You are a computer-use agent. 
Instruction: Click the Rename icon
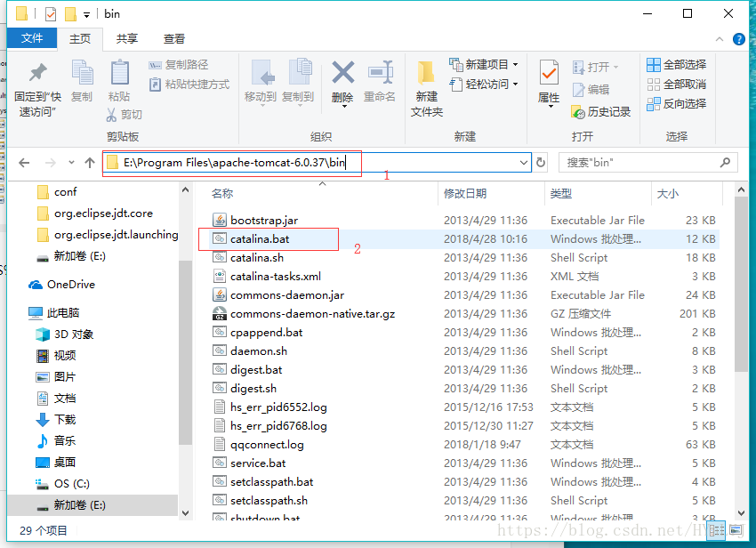pyautogui.click(x=381, y=72)
